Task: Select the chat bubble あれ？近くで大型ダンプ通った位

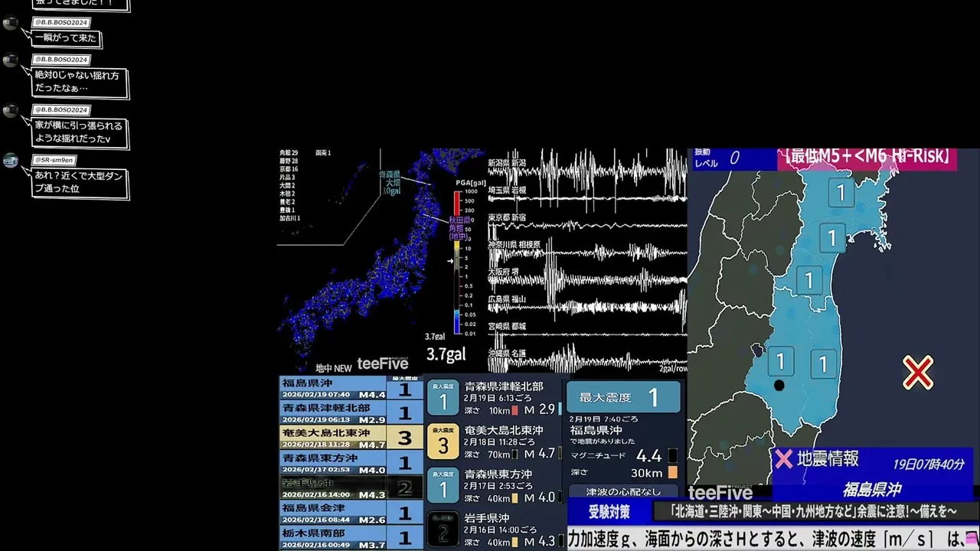Action: [x=79, y=182]
